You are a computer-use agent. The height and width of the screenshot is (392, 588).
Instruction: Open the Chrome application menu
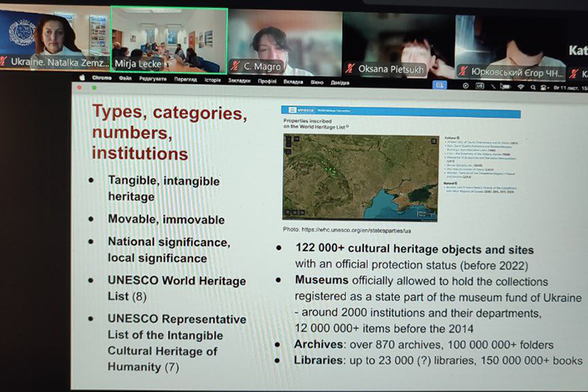102,78
